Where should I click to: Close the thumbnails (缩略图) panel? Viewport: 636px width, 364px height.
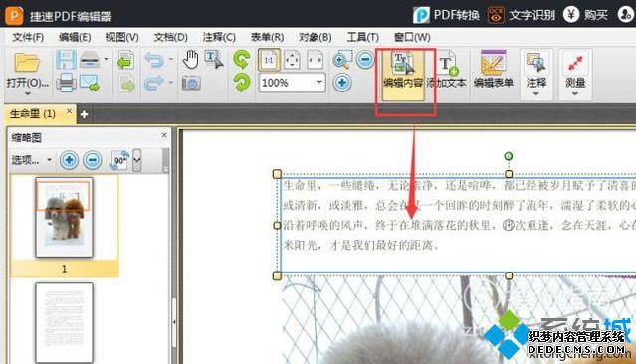coord(164,135)
